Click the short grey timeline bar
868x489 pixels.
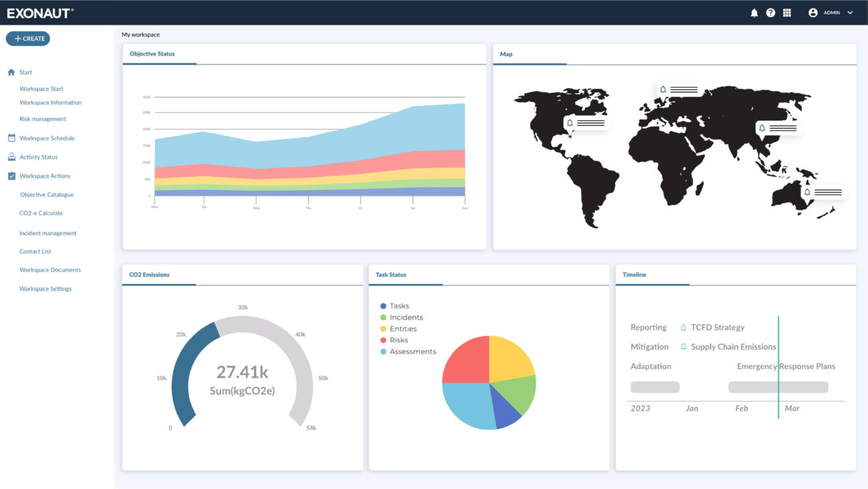click(x=655, y=387)
